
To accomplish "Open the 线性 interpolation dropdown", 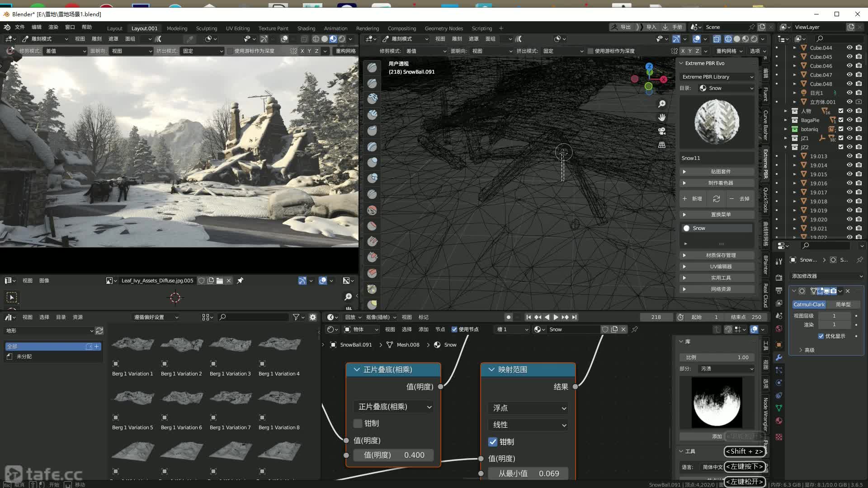I will [x=528, y=425].
